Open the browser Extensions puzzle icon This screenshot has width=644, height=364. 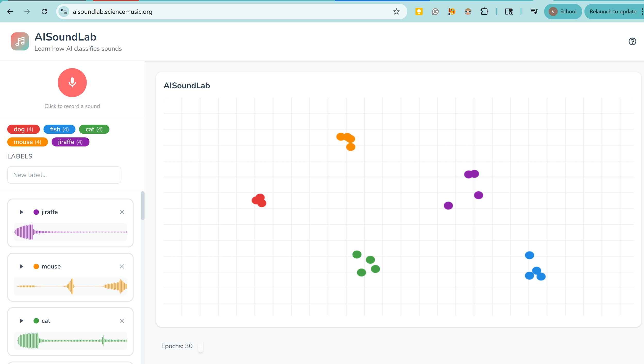pyautogui.click(x=484, y=12)
